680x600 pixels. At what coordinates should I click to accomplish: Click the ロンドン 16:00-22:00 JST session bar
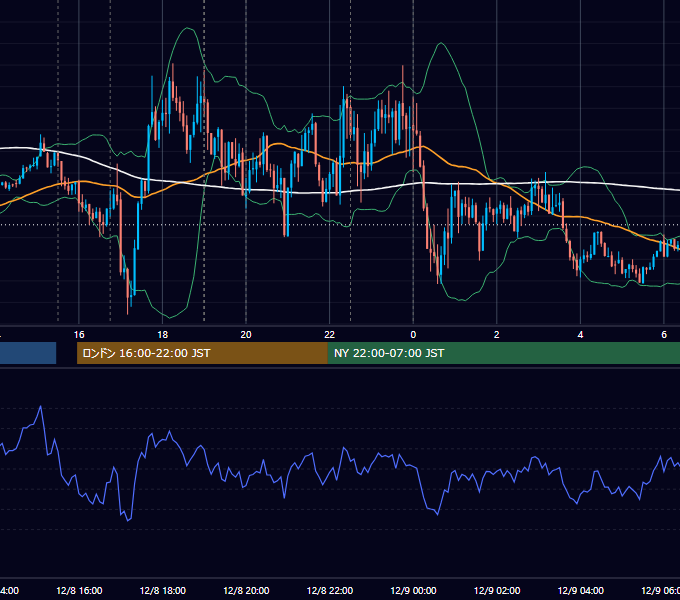tap(202, 353)
